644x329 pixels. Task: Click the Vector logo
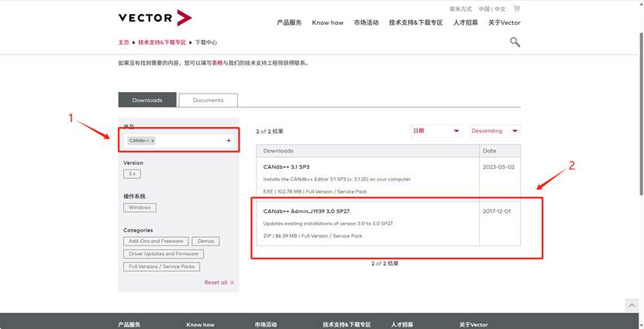(155, 18)
